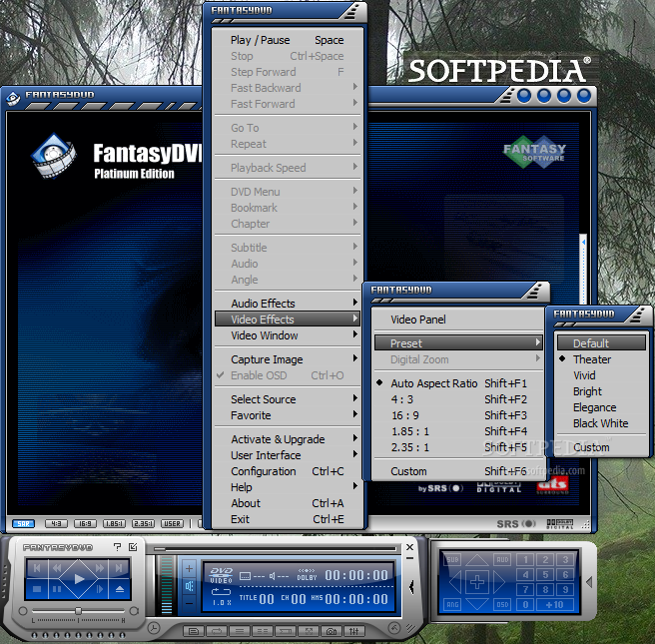Click the help question mark icon

pos(117,547)
